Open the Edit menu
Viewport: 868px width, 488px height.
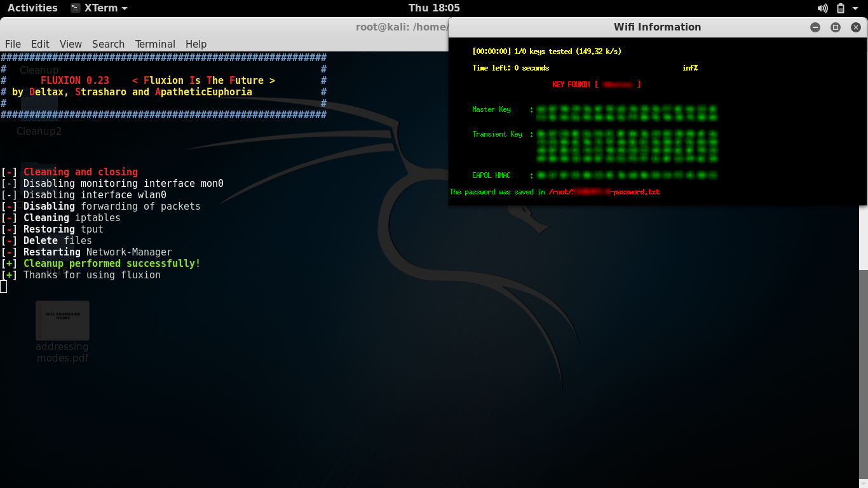pyautogui.click(x=40, y=44)
